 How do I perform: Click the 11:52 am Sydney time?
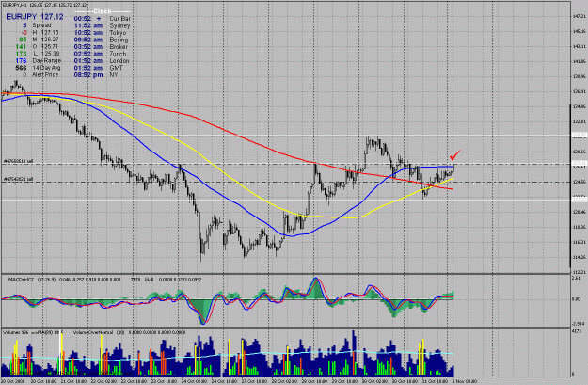coord(88,25)
